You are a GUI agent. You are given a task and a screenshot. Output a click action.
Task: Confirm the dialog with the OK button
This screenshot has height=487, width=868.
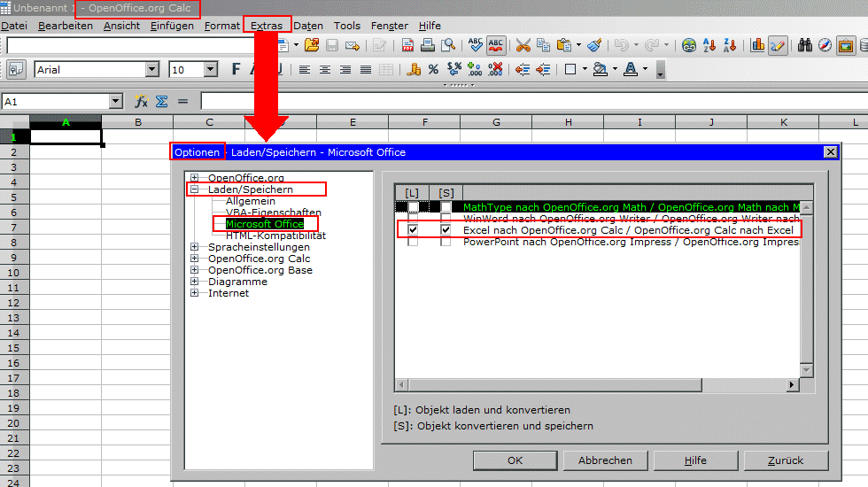click(515, 460)
